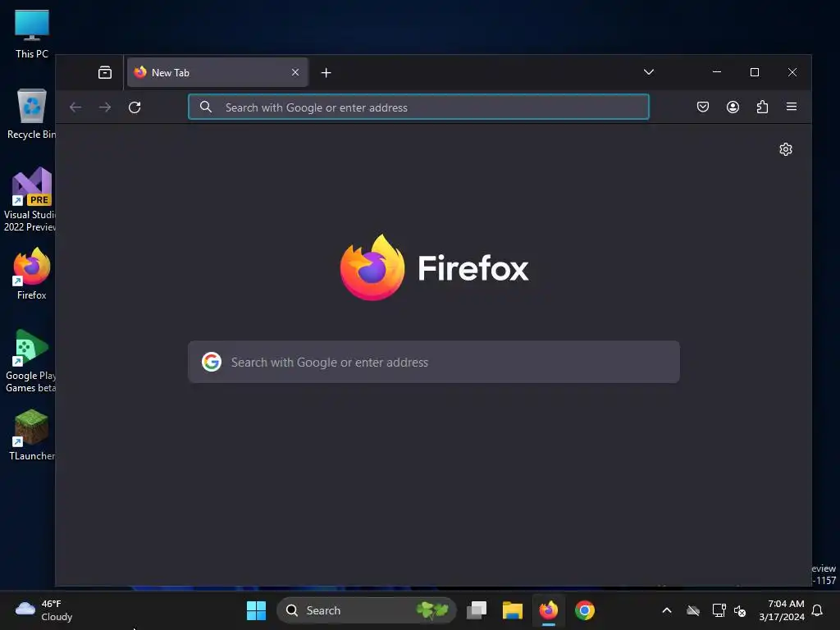Open the Firefox application menu
The height and width of the screenshot is (630, 840).
(792, 107)
